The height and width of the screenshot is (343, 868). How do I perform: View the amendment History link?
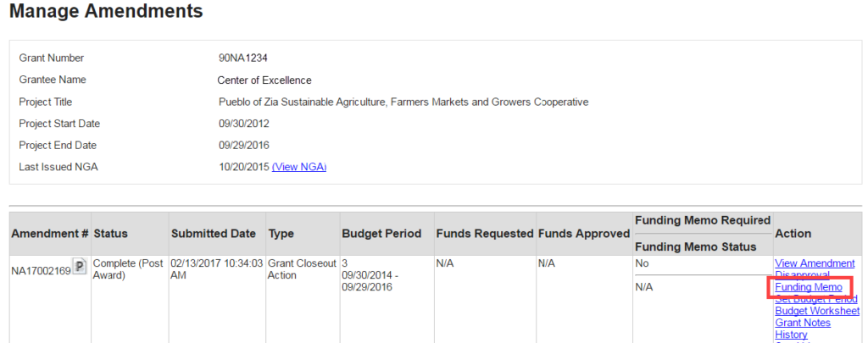pos(791,335)
